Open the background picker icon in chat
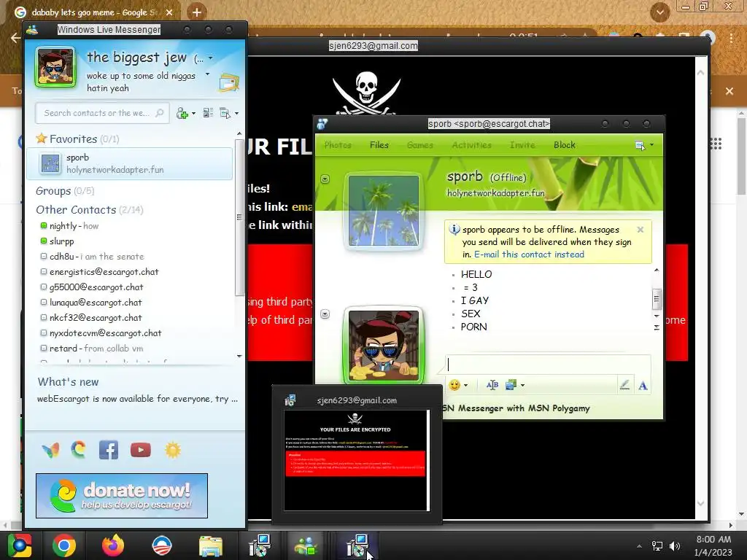Viewport: 747px width, 560px height. (x=511, y=385)
